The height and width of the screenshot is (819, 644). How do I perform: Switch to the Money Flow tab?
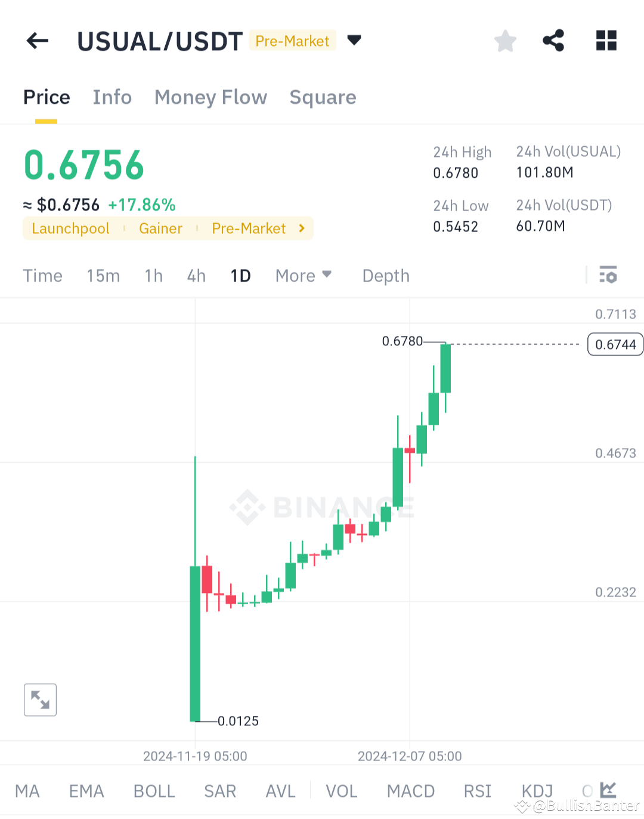point(210,97)
